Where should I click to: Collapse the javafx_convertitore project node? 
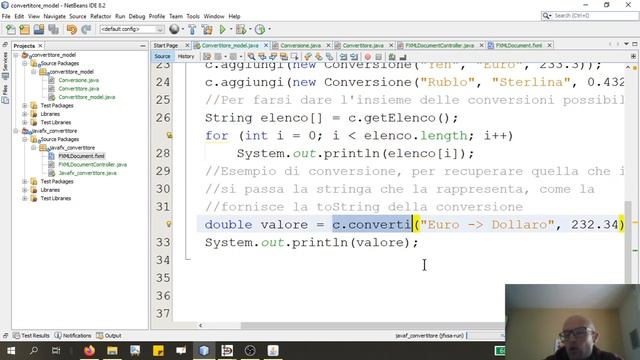click(16, 131)
